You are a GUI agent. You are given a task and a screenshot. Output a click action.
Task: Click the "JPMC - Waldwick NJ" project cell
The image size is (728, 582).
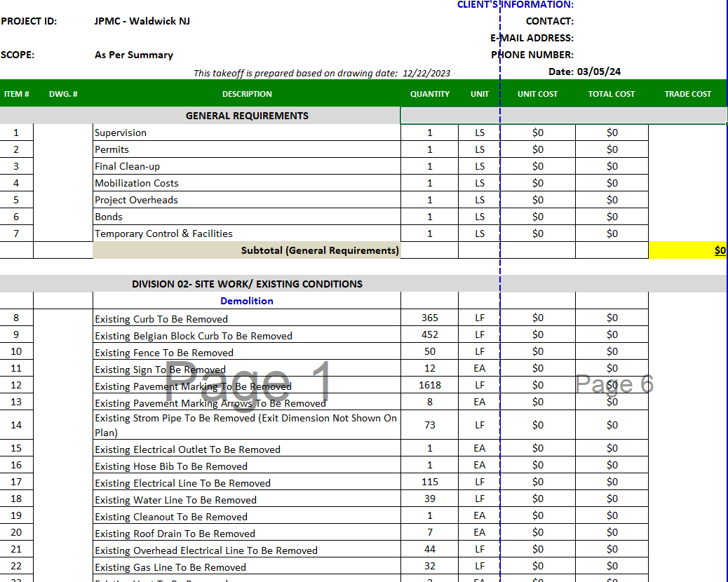[142, 21]
